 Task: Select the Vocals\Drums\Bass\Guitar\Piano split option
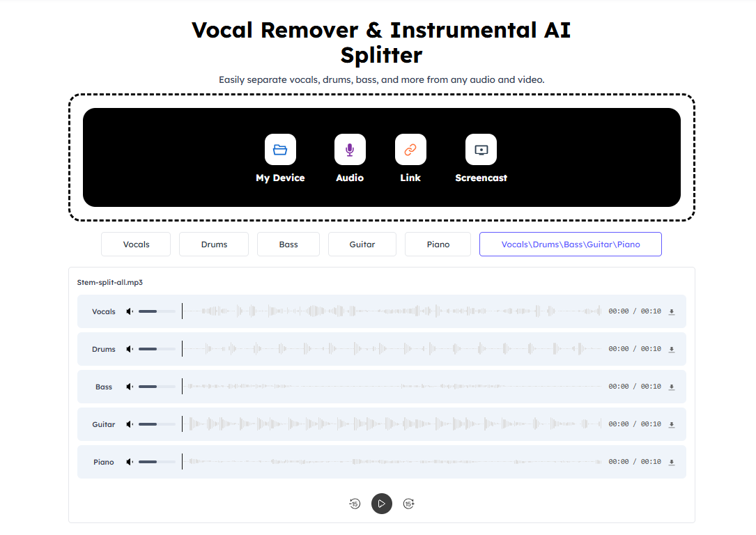570,244
